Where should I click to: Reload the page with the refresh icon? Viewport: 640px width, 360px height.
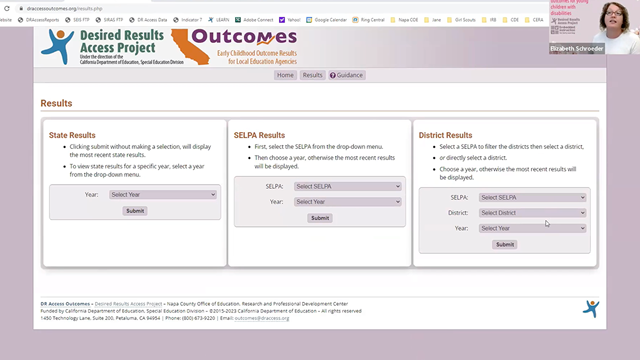tap(7, 8)
